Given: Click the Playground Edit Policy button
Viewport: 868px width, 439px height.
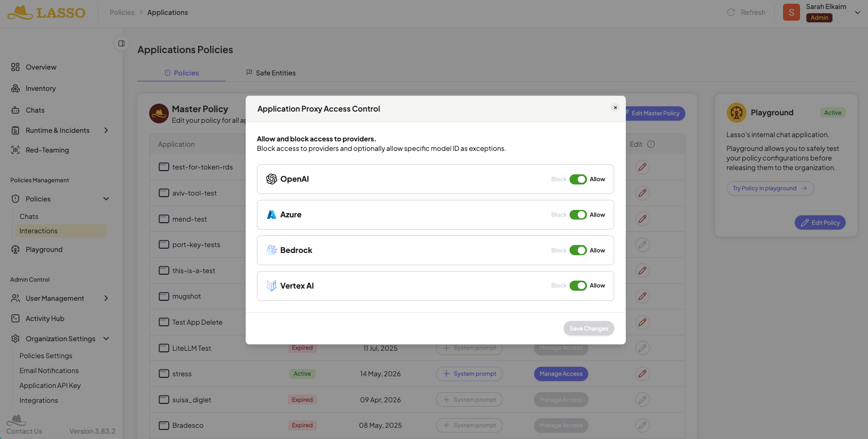Looking at the screenshot, I should point(820,223).
